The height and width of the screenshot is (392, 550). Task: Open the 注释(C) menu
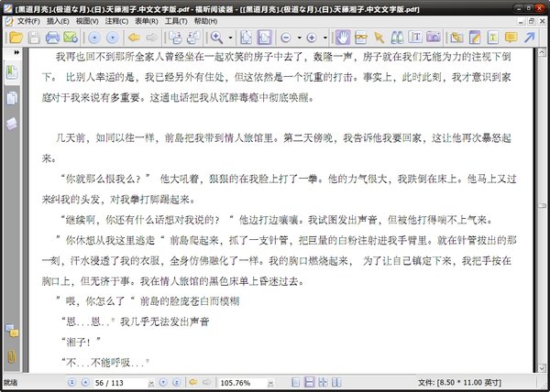click(x=116, y=21)
